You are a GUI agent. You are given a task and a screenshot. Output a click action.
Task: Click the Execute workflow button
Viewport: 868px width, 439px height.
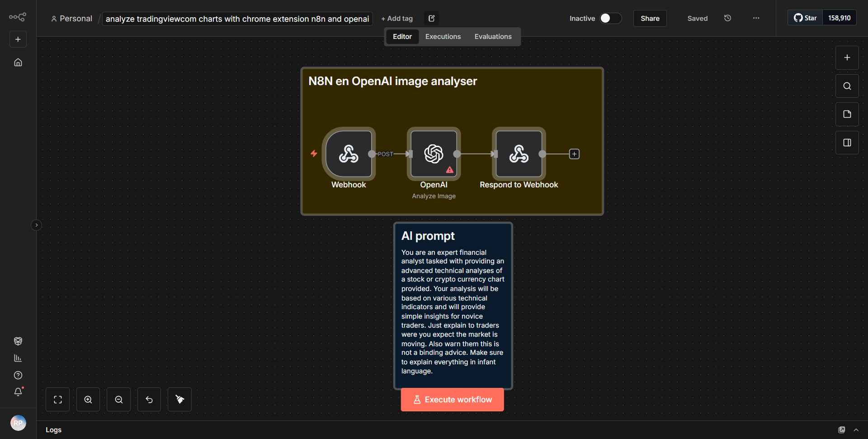pyautogui.click(x=452, y=400)
